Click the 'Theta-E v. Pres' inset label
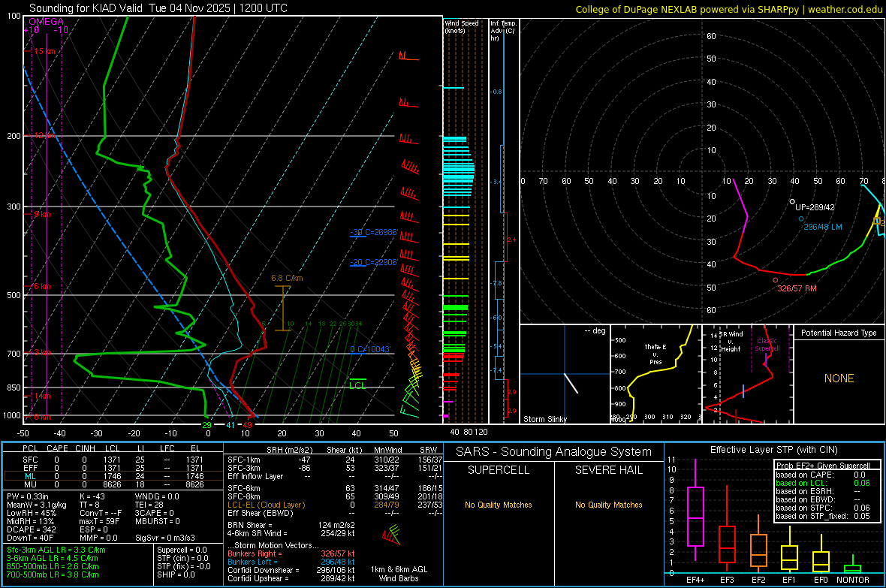 coord(655,354)
